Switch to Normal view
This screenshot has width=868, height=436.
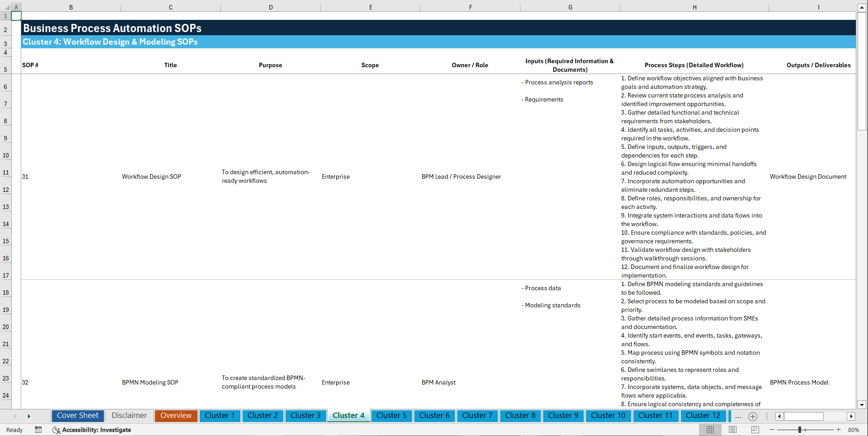tap(710, 430)
